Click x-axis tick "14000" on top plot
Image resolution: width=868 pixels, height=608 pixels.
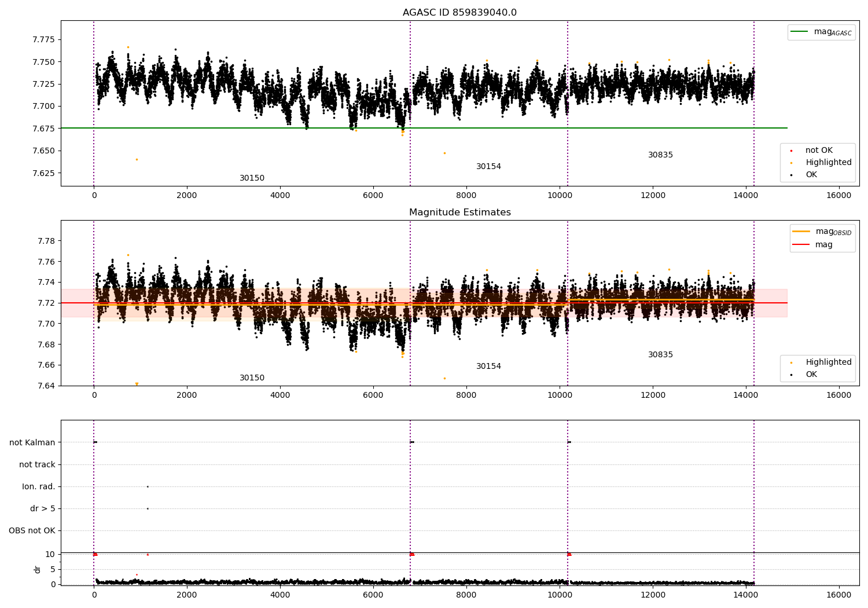click(x=745, y=196)
